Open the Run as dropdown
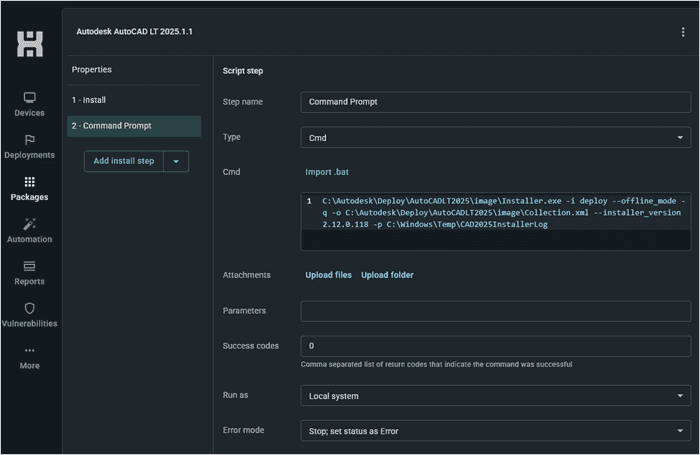700x455 pixels. 495,395
